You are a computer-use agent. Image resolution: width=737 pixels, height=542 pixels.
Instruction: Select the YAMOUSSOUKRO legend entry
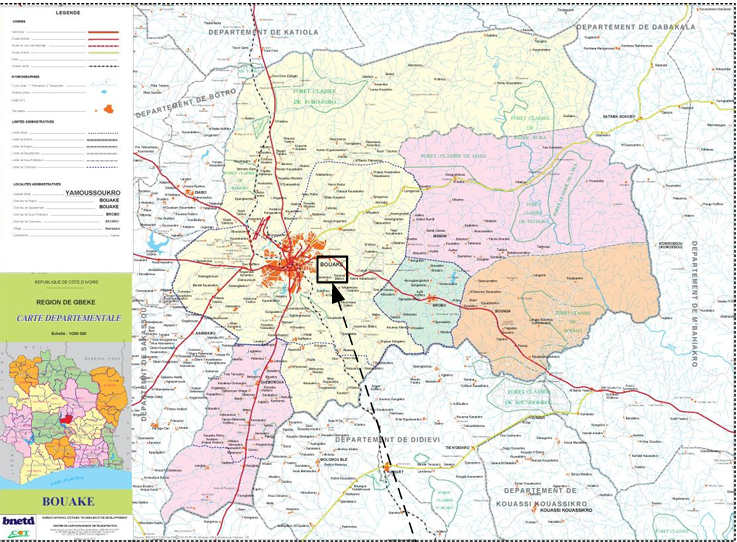(93, 193)
